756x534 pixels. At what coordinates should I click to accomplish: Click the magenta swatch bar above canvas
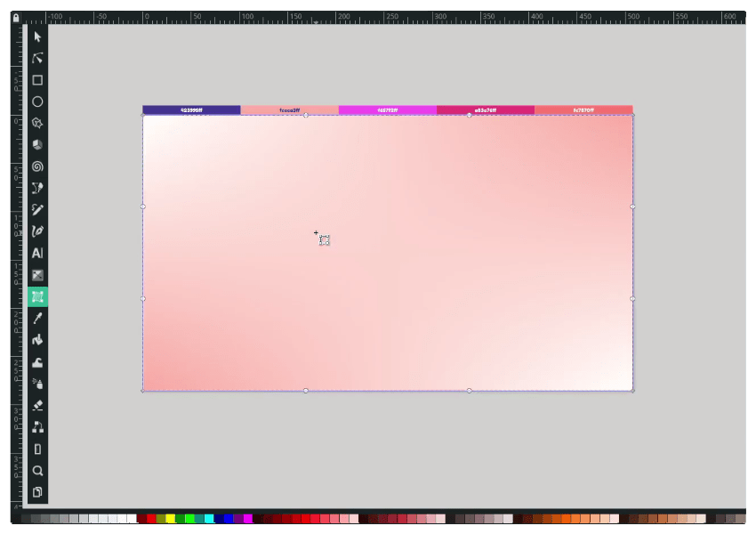pyautogui.click(x=387, y=110)
